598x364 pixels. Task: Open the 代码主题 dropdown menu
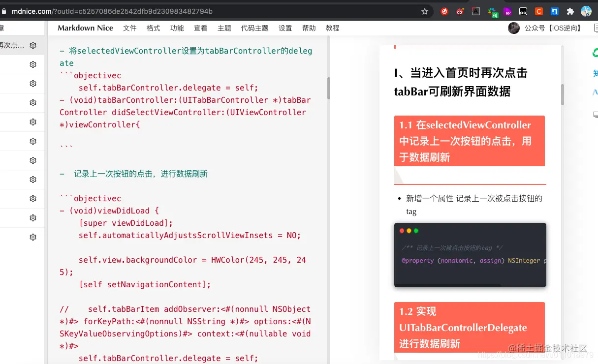(254, 28)
